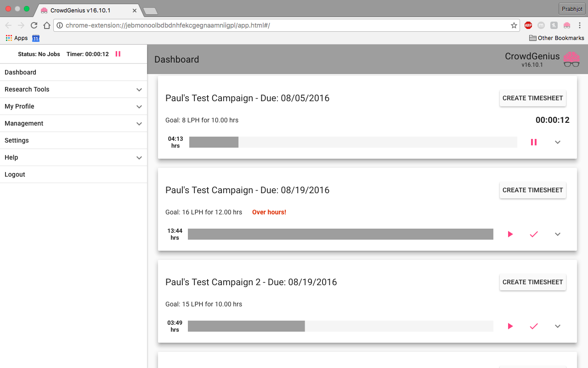Open Settings from the sidebar

[73, 140]
